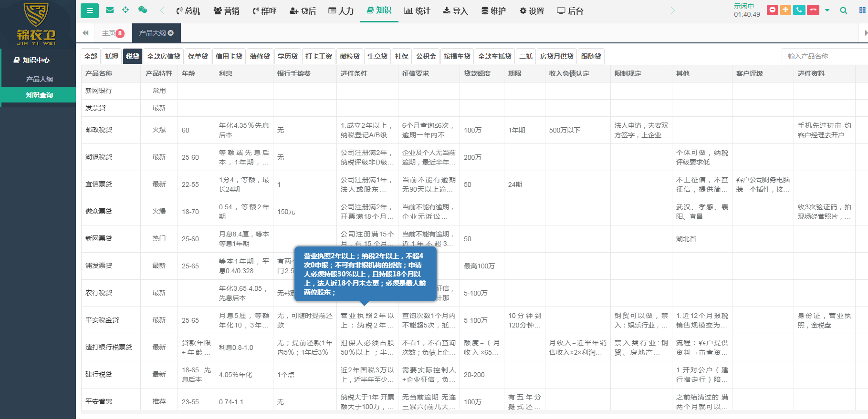Click the crosshair move icon
Viewport: 868px width, 419px height.
125,10
